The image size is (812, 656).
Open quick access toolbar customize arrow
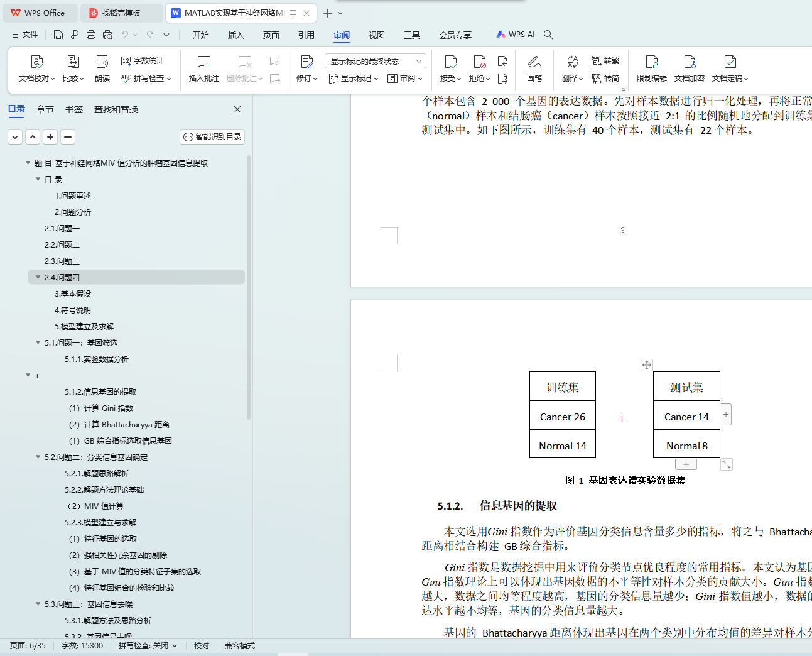[166, 35]
